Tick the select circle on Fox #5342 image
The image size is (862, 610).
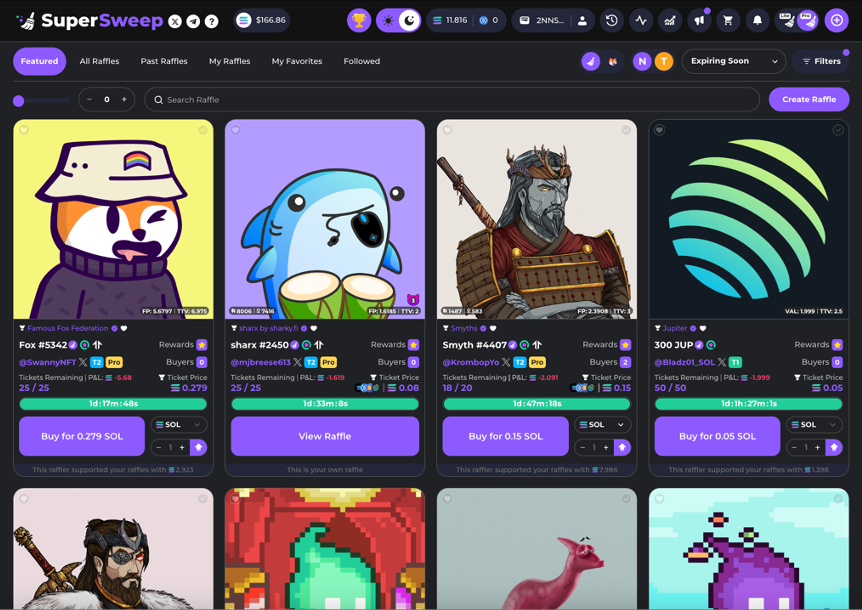click(x=203, y=130)
